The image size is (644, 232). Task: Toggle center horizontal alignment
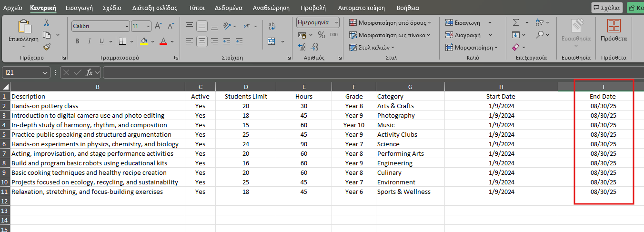point(202,41)
